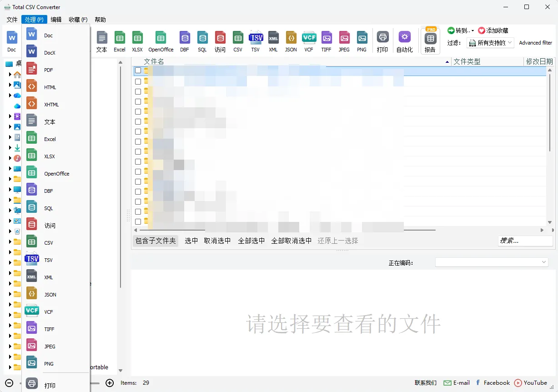This screenshot has width=558, height=392.
Task: Click the 文本 converter icon in the toolbar
Action: 102,37
